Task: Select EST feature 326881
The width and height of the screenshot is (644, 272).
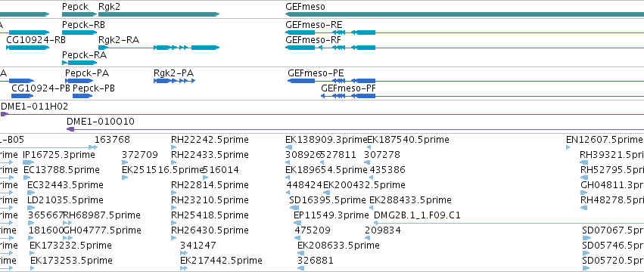Action: tap(315, 261)
